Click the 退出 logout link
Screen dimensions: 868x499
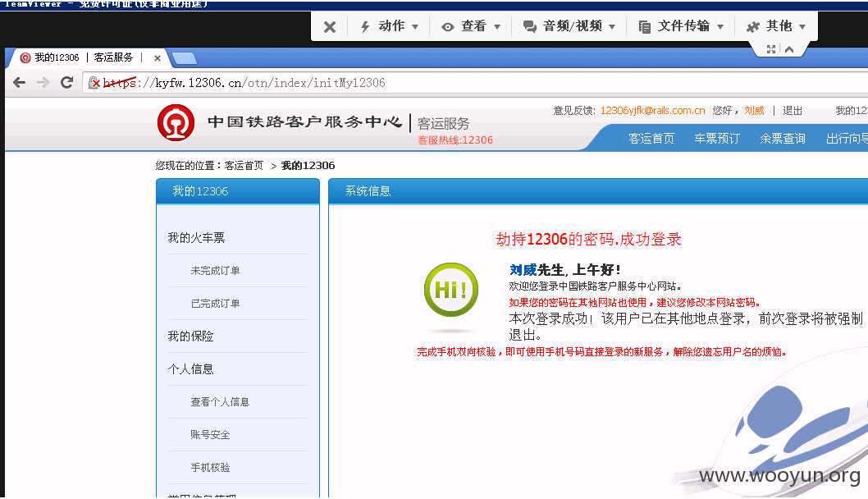click(x=793, y=111)
